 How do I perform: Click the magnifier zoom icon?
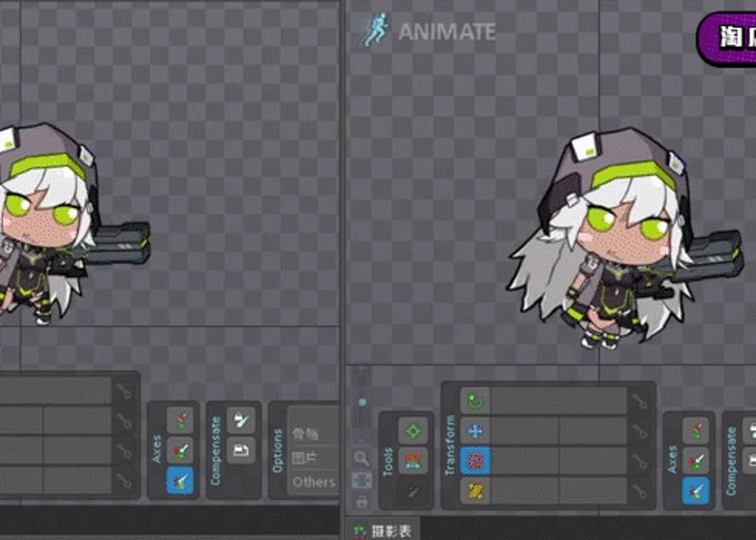coord(361,458)
